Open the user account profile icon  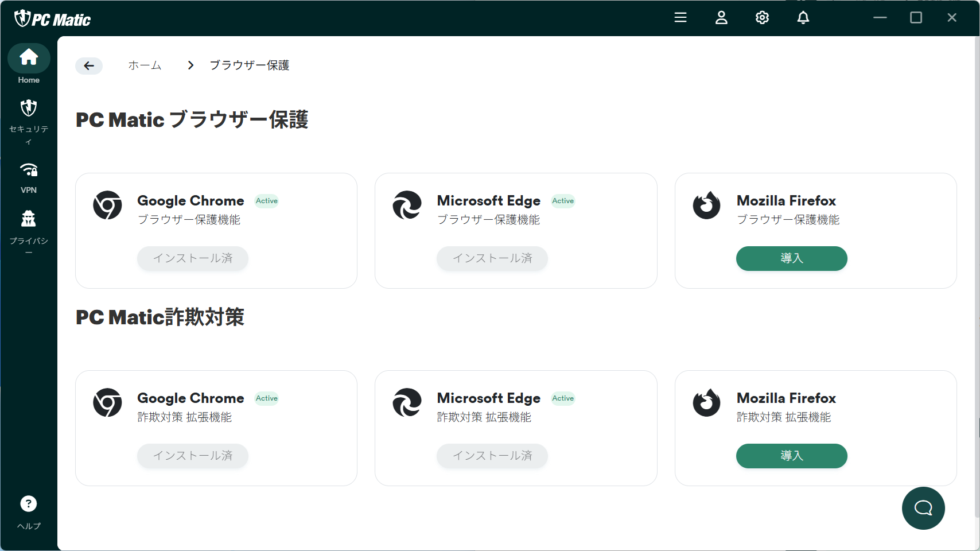coord(721,18)
